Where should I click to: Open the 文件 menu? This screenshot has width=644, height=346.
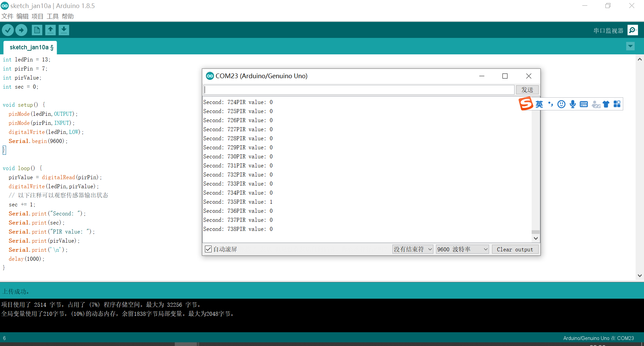pyautogui.click(x=7, y=16)
